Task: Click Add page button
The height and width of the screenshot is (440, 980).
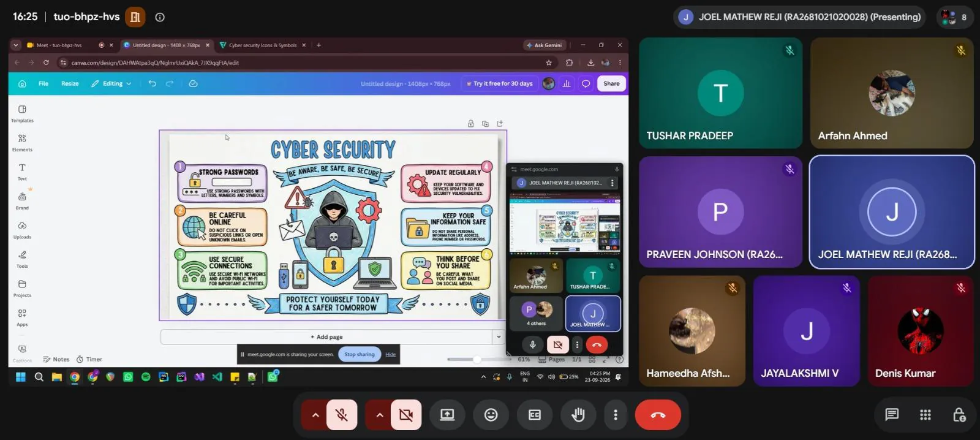Action: (x=326, y=336)
